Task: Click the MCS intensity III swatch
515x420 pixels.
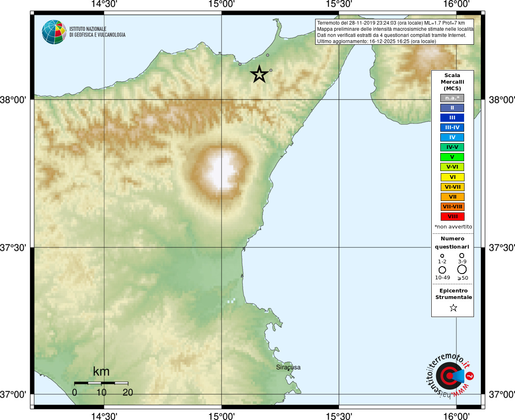Action: 452,118
